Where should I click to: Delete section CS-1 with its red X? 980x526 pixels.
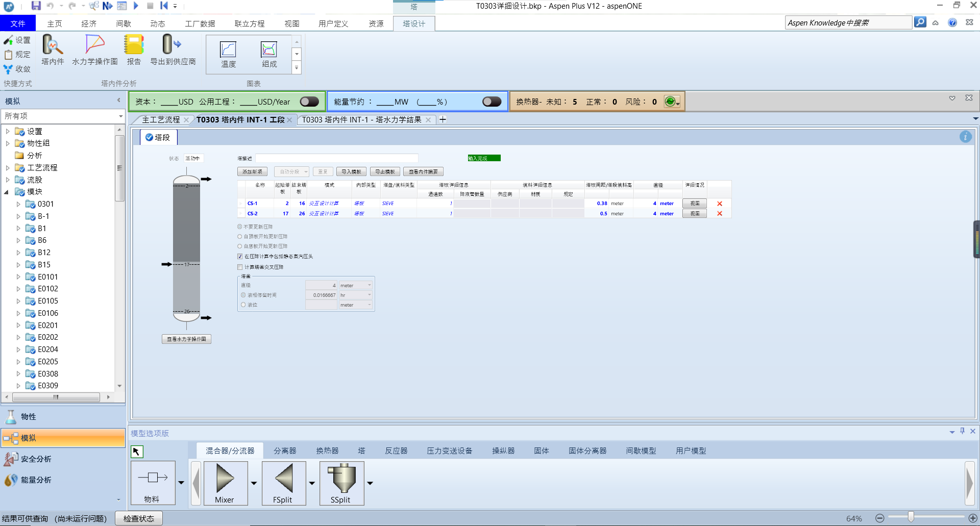720,204
